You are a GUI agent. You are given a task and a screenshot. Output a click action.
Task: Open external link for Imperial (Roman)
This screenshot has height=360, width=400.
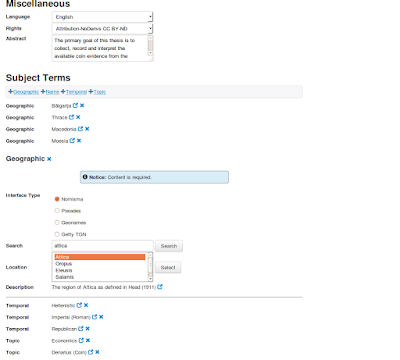[94, 317]
